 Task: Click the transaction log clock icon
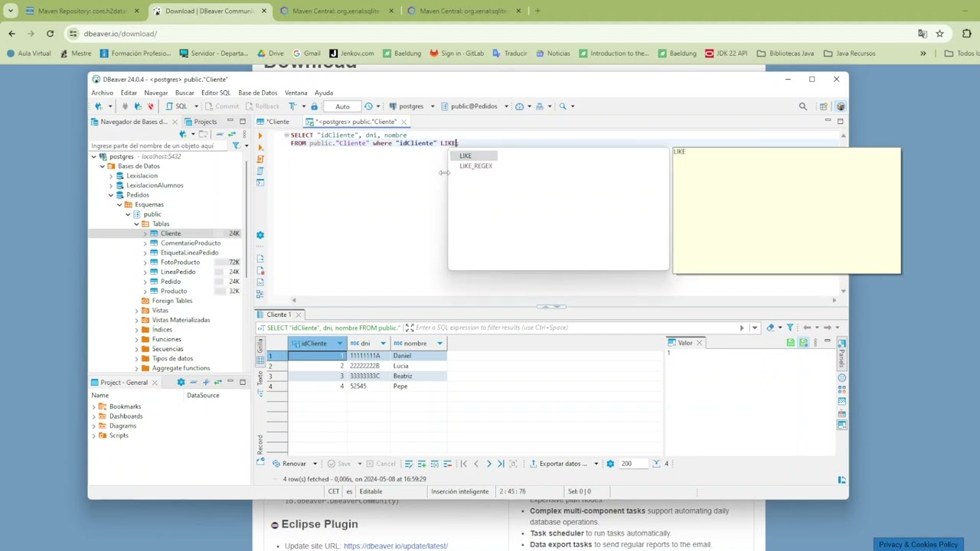[x=368, y=106]
